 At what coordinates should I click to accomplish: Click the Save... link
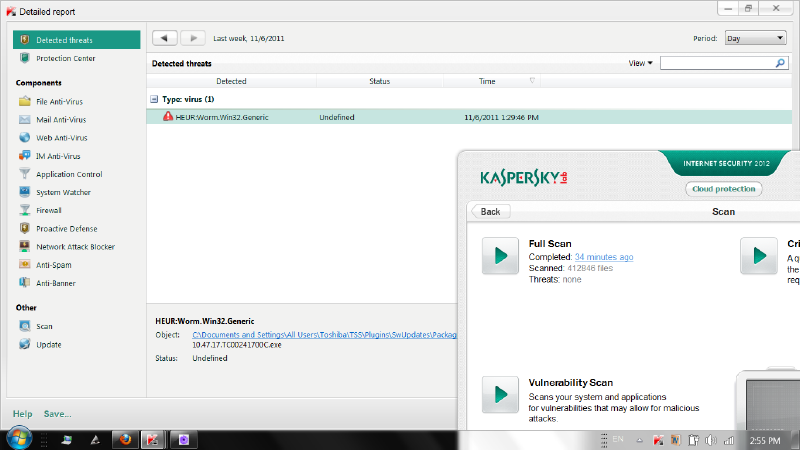[57, 414]
